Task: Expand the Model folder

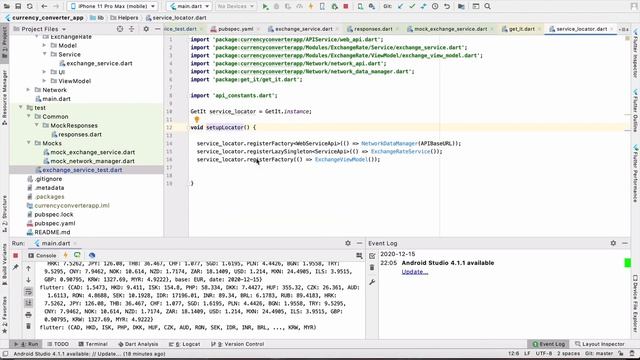Action: point(44,45)
